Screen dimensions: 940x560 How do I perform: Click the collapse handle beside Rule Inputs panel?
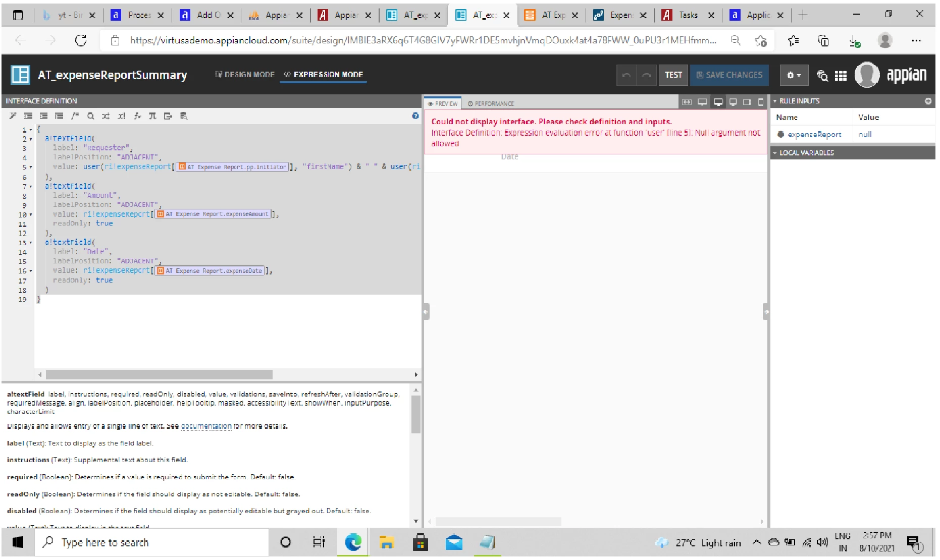(766, 312)
